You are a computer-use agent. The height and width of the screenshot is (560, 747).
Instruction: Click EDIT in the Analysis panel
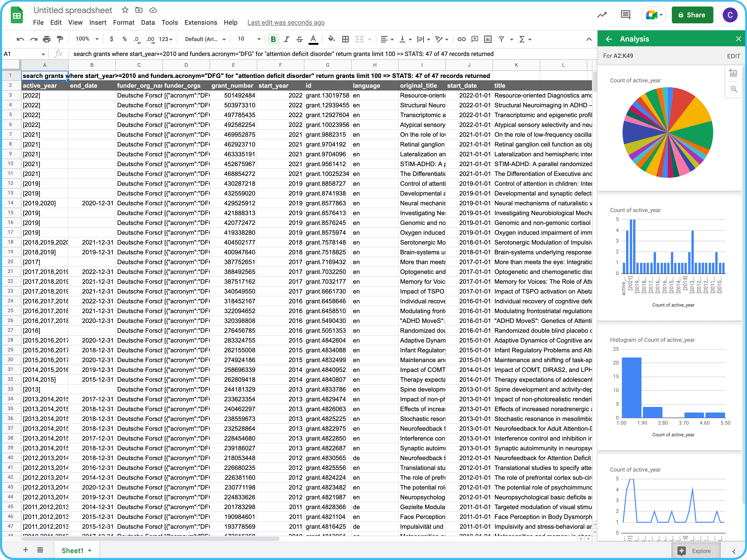pyautogui.click(x=733, y=56)
